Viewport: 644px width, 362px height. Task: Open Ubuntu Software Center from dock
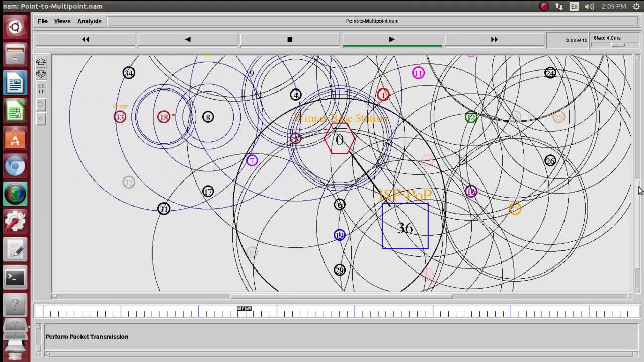click(15, 138)
